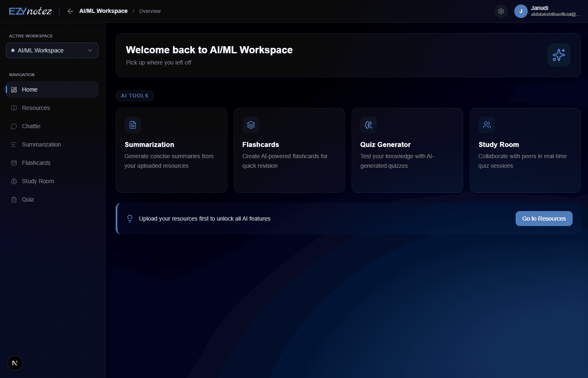The width and height of the screenshot is (588, 378).
Task: Click the document icon on Summarization card
Action: coord(133,125)
